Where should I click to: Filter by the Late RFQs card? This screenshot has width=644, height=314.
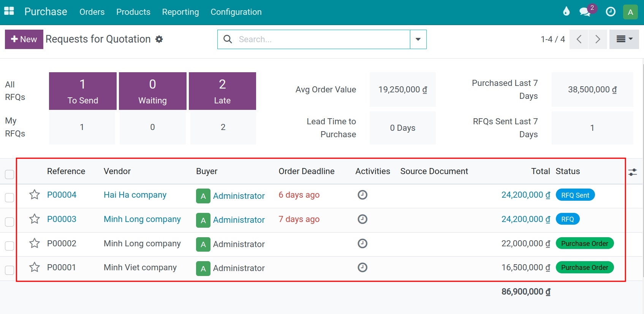tap(222, 91)
